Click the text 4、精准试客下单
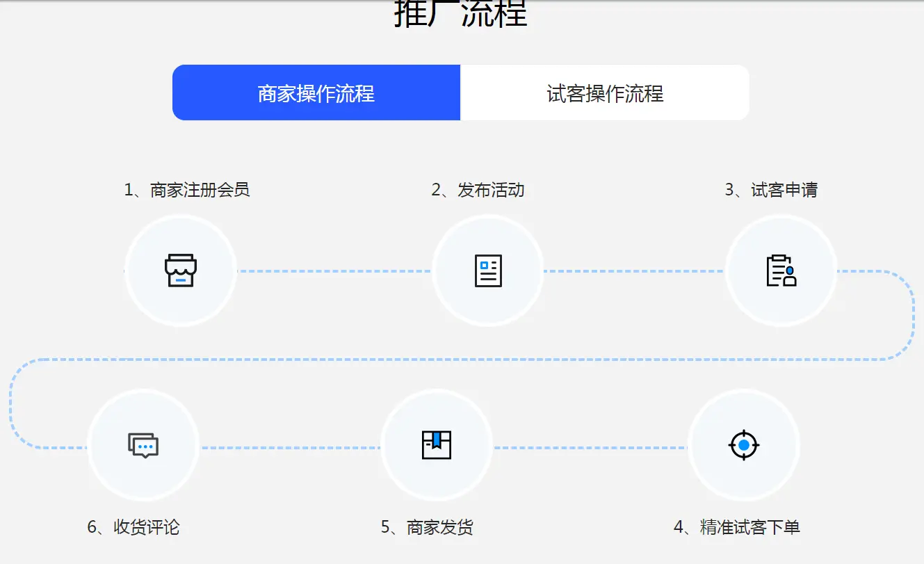Screen dimensions: 924x564 click(x=737, y=527)
